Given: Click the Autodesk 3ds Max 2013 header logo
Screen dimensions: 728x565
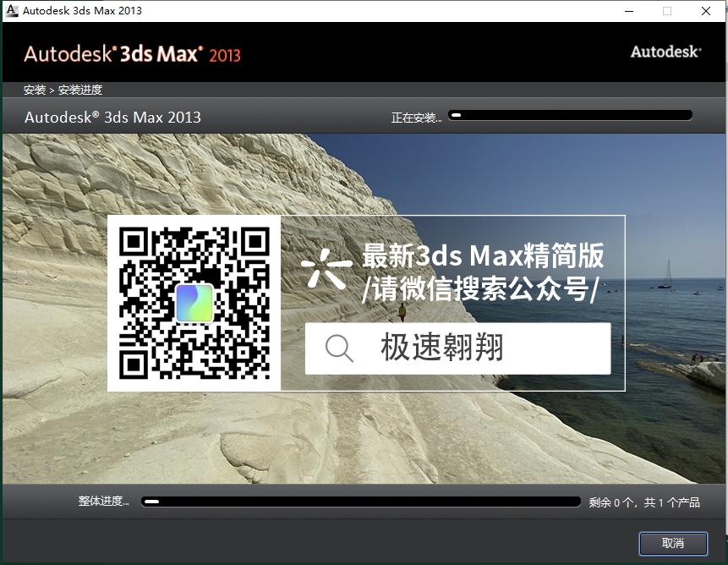Looking at the screenshot, I should click(x=132, y=54).
